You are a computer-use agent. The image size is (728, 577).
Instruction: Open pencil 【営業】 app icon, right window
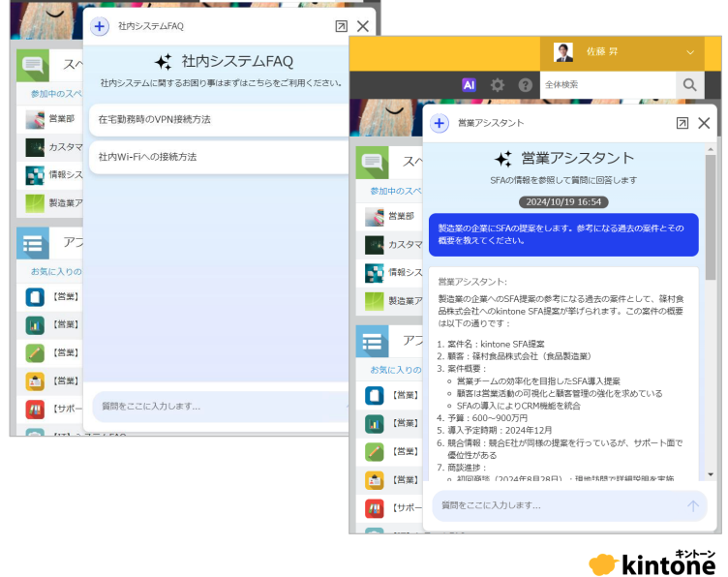click(x=375, y=452)
